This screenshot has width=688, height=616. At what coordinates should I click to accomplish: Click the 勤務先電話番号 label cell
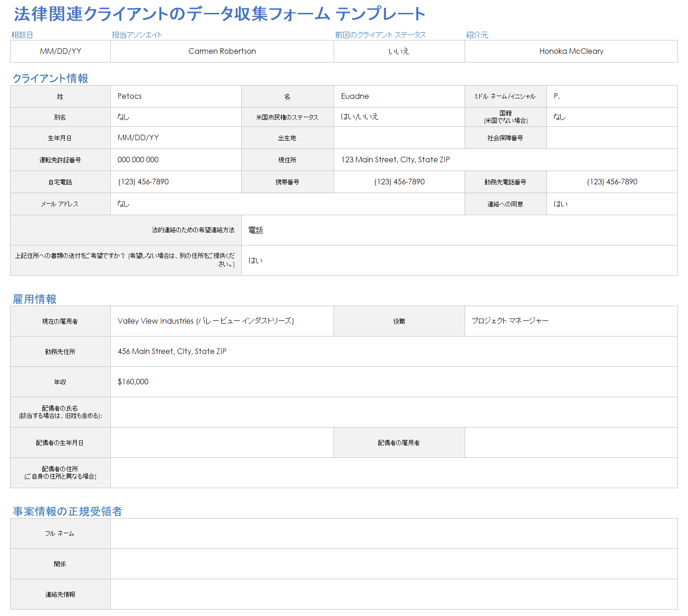[506, 182]
